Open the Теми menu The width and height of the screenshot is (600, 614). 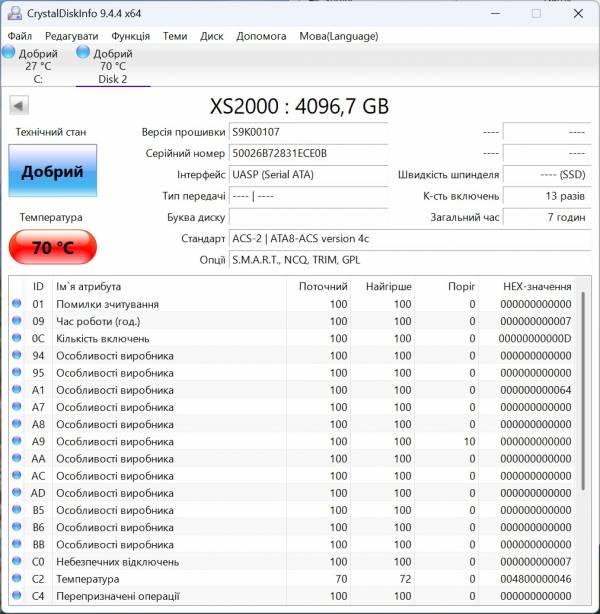point(175,36)
